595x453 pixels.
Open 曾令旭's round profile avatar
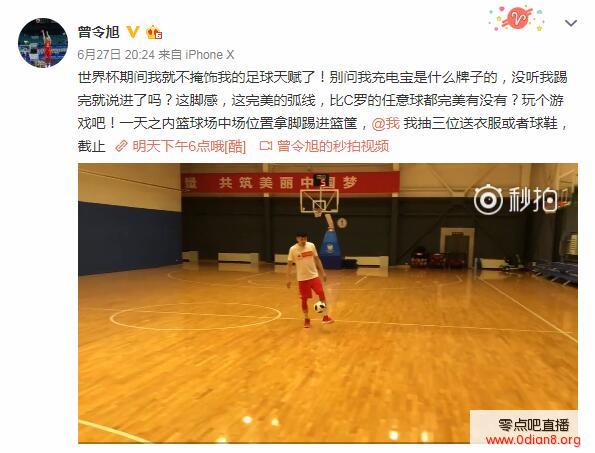pos(43,43)
